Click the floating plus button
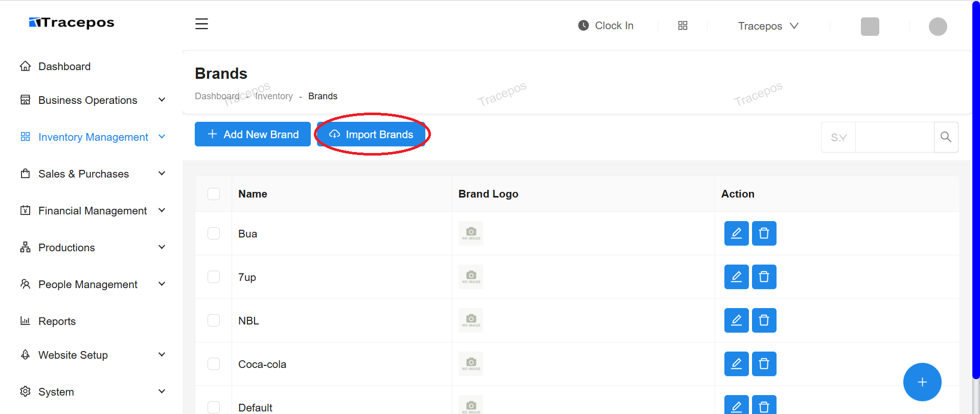 pyautogui.click(x=922, y=382)
